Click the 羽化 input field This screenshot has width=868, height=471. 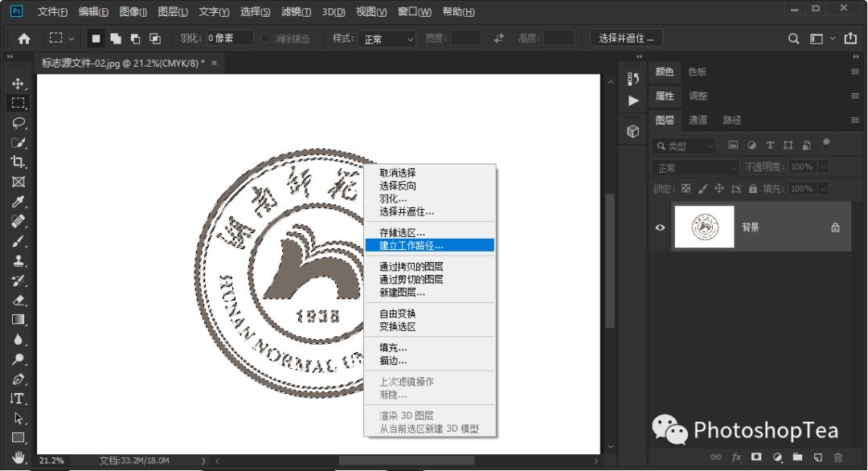(230, 39)
